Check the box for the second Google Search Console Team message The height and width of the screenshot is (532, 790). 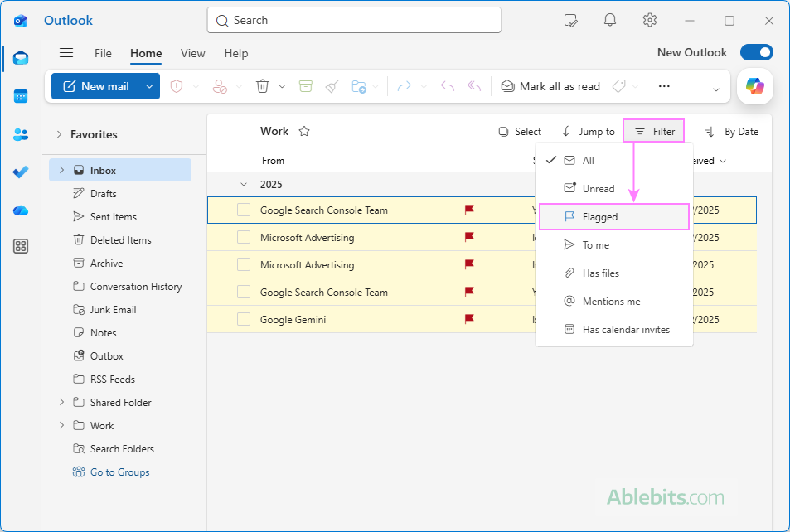click(244, 293)
